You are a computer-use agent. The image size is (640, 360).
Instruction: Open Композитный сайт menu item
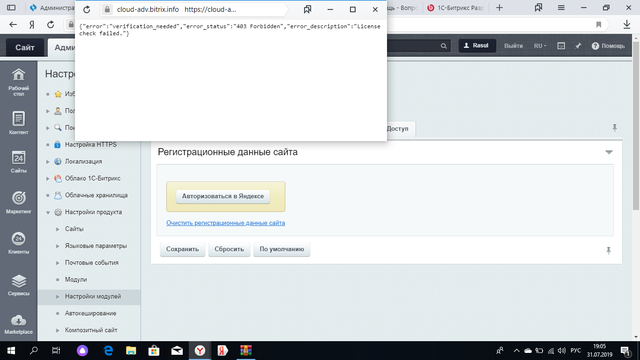[91, 330]
